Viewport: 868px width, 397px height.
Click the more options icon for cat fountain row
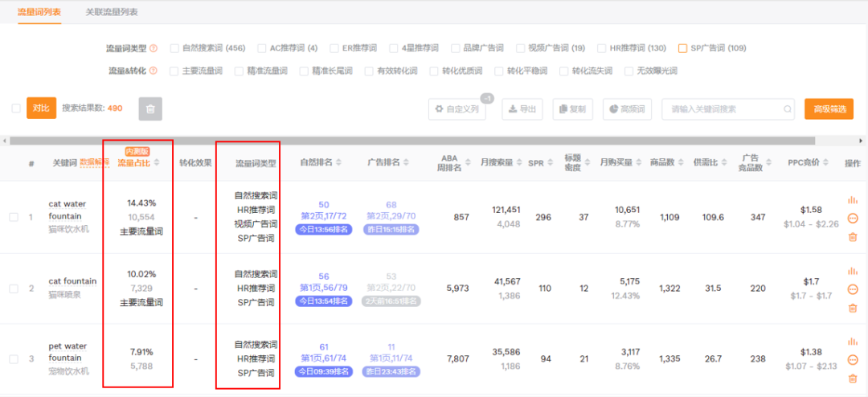853,289
